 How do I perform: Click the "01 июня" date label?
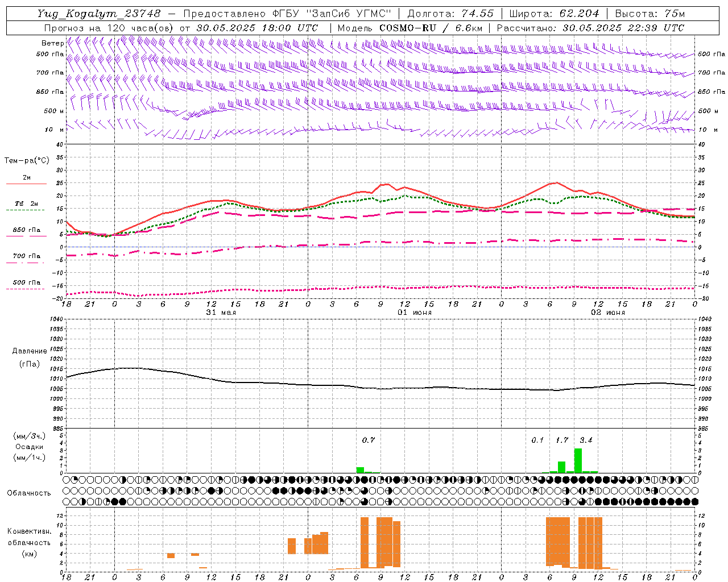[x=414, y=313]
